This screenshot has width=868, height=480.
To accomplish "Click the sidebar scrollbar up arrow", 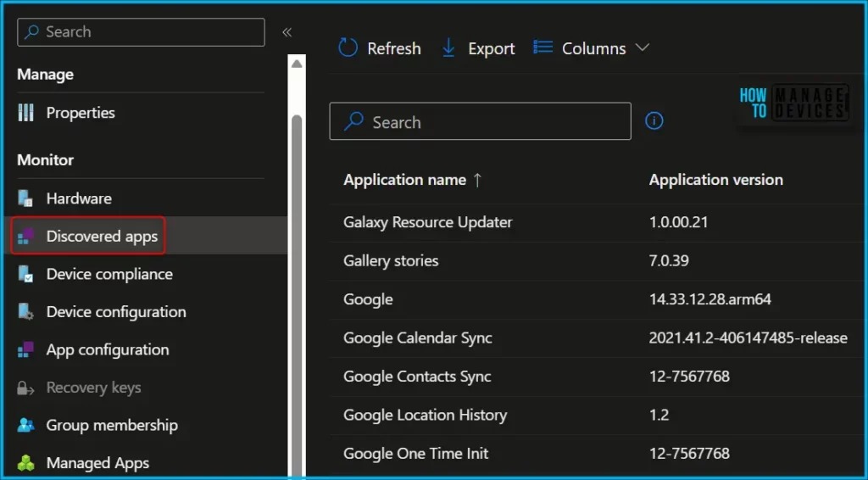I will (x=297, y=64).
